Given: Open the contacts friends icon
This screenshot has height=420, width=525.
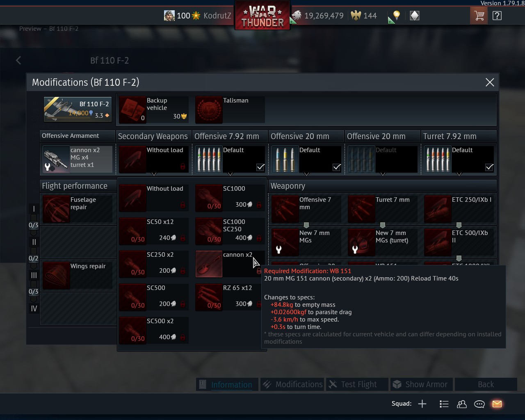Looking at the screenshot, I should [462, 404].
